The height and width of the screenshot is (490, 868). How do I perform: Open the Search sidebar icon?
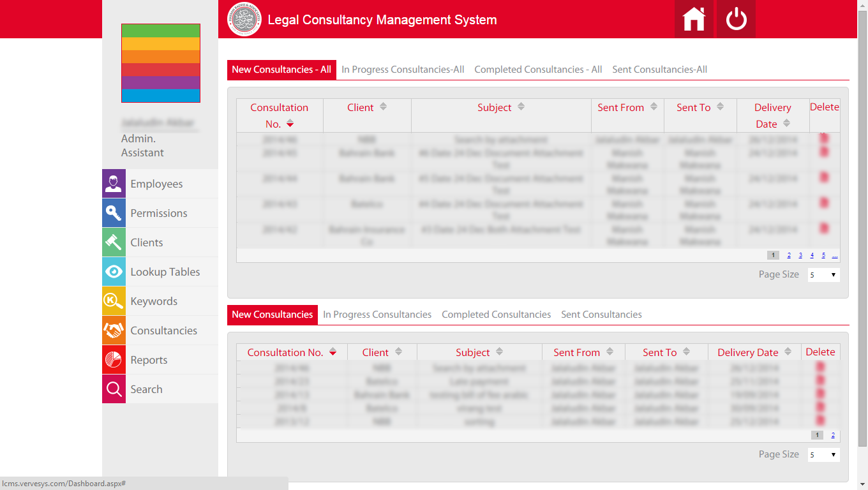click(x=114, y=389)
